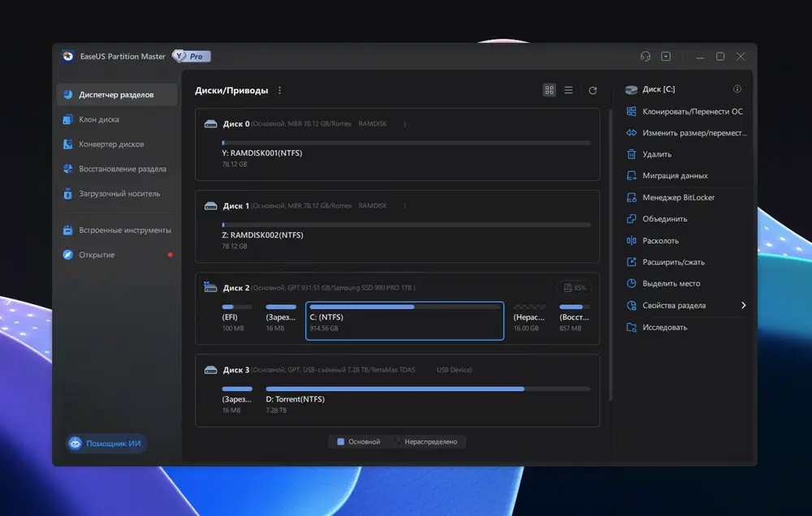
Task: Open the Клон диска tab
Action: click(x=99, y=119)
